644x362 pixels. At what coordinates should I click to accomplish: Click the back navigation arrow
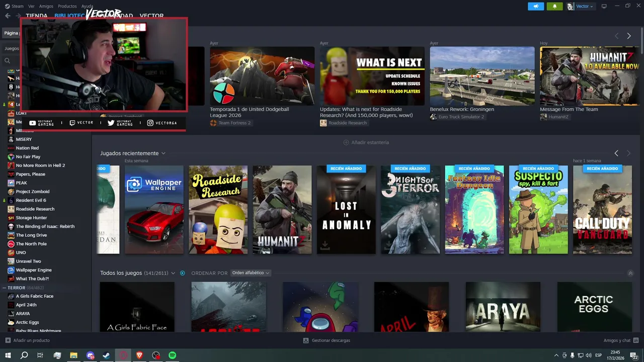click(x=8, y=16)
